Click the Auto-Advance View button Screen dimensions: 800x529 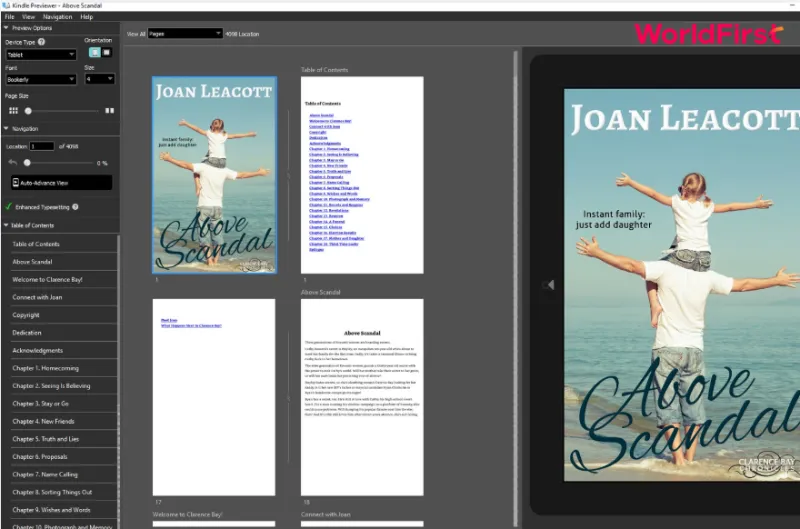(62, 183)
